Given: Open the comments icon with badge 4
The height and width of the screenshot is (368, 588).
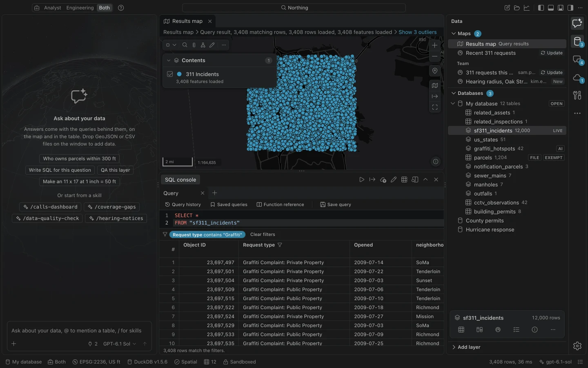Looking at the screenshot, I should coord(577,60).
